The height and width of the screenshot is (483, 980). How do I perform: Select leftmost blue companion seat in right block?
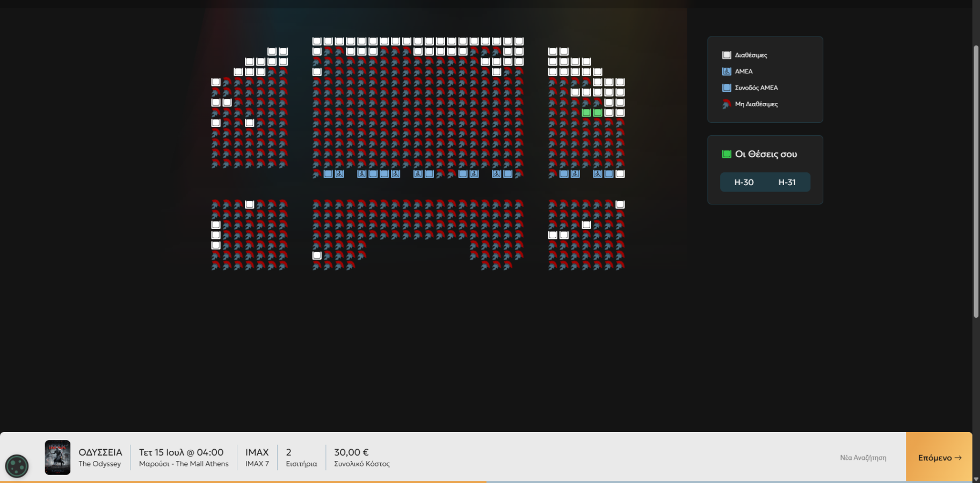pyautogui.click(x=564, y=174)
